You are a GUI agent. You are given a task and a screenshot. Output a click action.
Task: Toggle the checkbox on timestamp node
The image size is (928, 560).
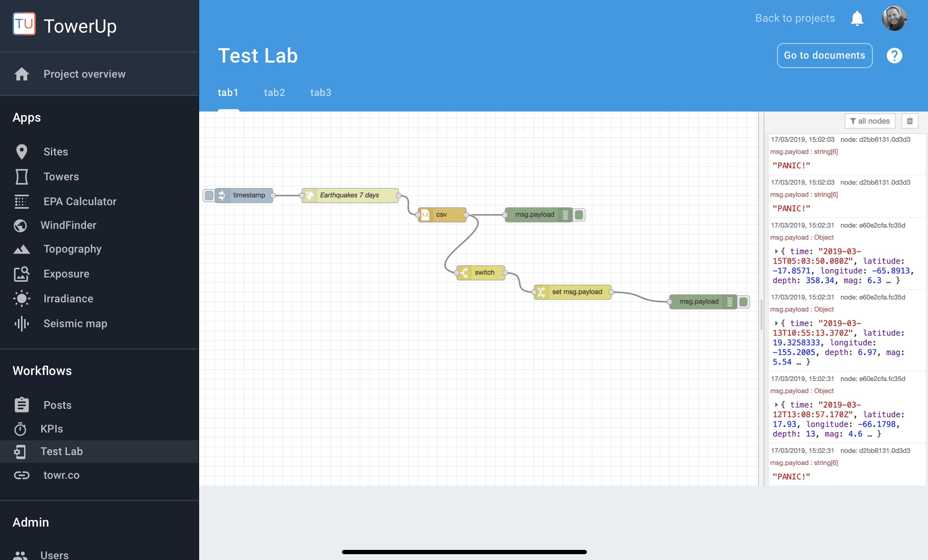click(209, 194)
